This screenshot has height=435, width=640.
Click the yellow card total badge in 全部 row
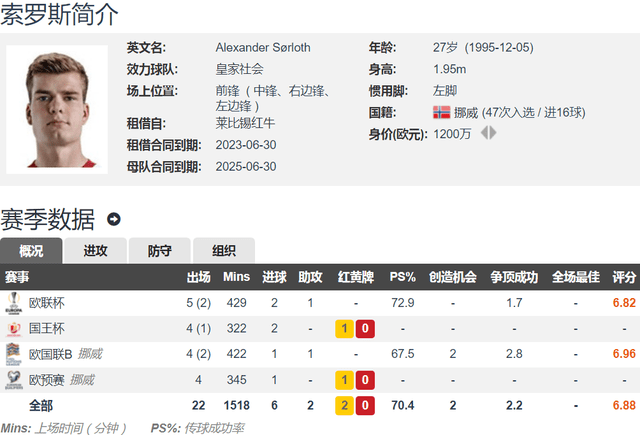point(344,406)
